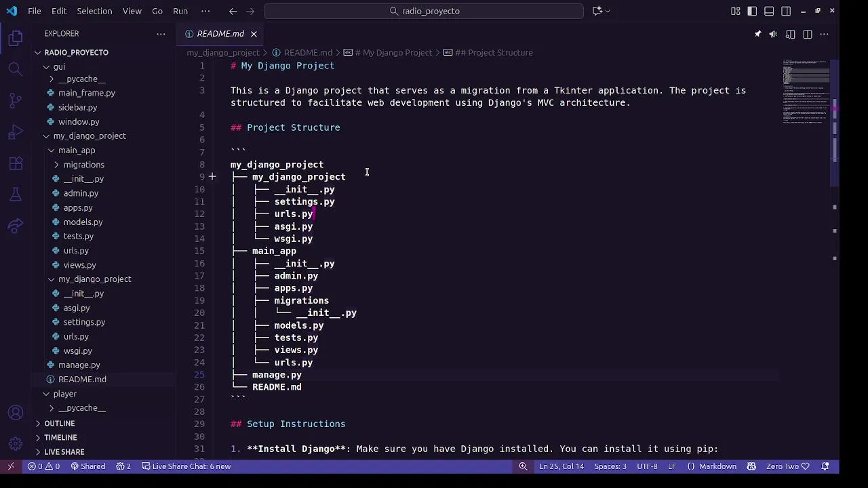The image size is (868, 488).
Task: Open the Search view icon
Action: (16, 69)
